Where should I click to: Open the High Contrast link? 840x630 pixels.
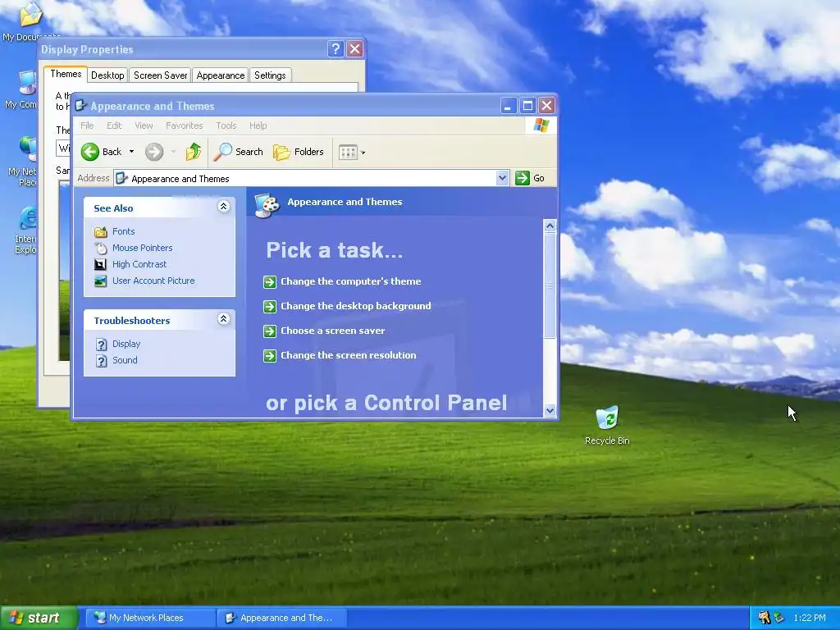pyautogui.click(x=139, y=264)
